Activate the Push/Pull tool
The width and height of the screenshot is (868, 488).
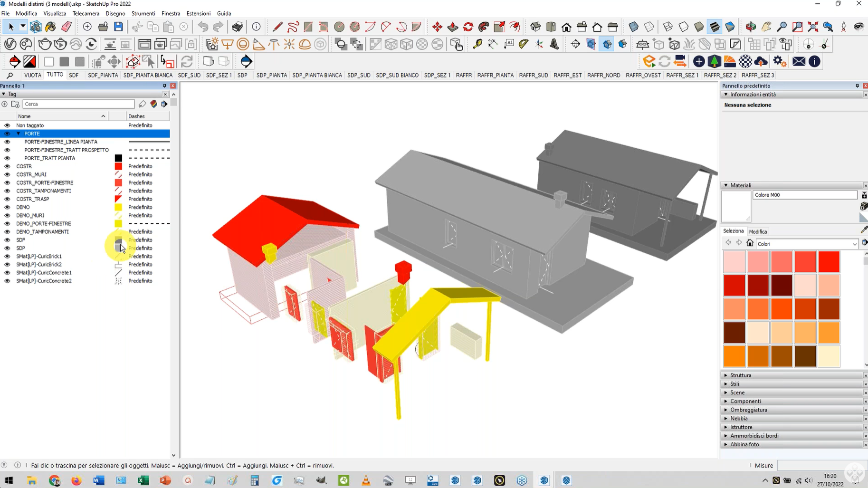453,27
